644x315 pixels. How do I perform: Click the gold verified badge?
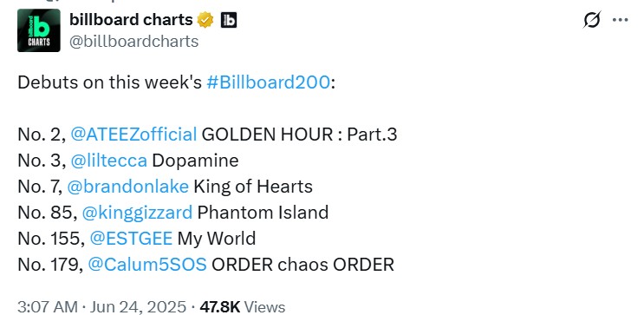(205, 20)
